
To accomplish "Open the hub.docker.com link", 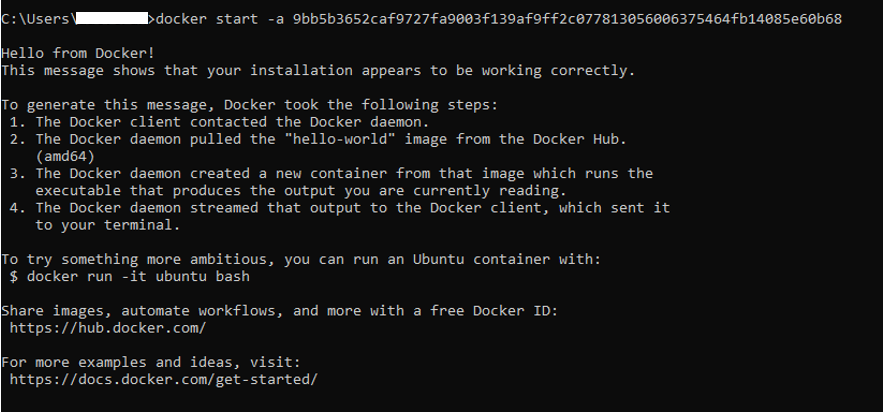I will click(107, 327).
